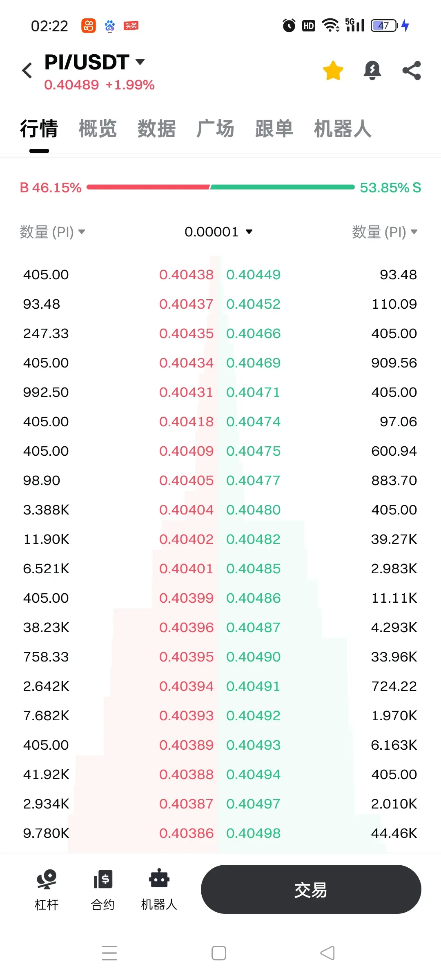Tap the share icon

[412, 70]
